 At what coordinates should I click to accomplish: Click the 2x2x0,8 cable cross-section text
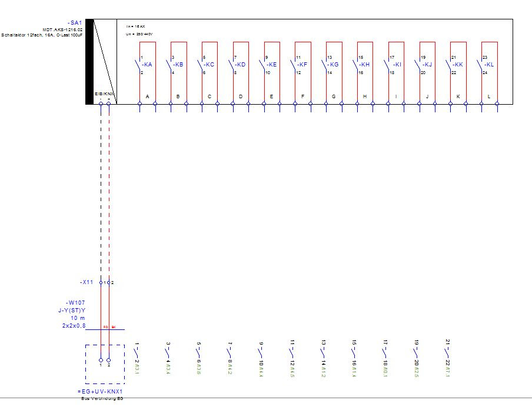point(74,326)
